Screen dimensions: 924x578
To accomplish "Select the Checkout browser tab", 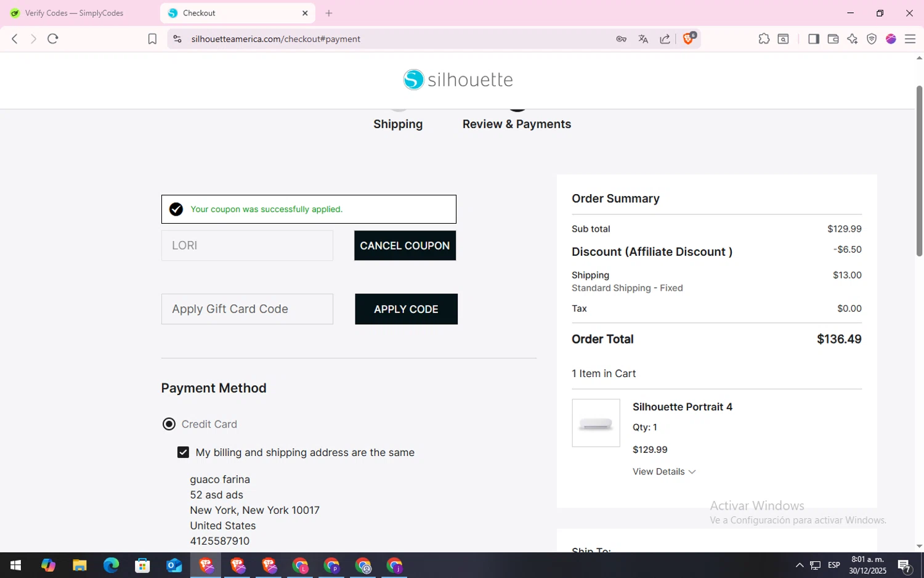I will coord(238,13).
